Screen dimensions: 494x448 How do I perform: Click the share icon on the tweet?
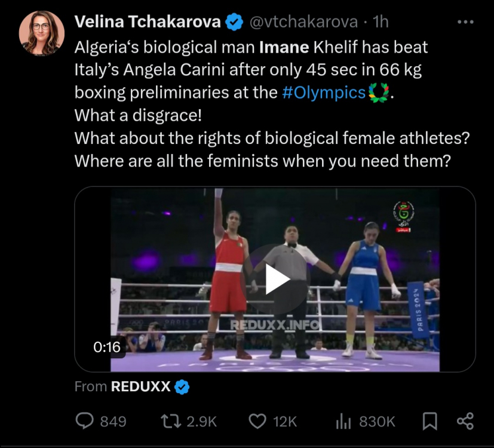[465, 421]
